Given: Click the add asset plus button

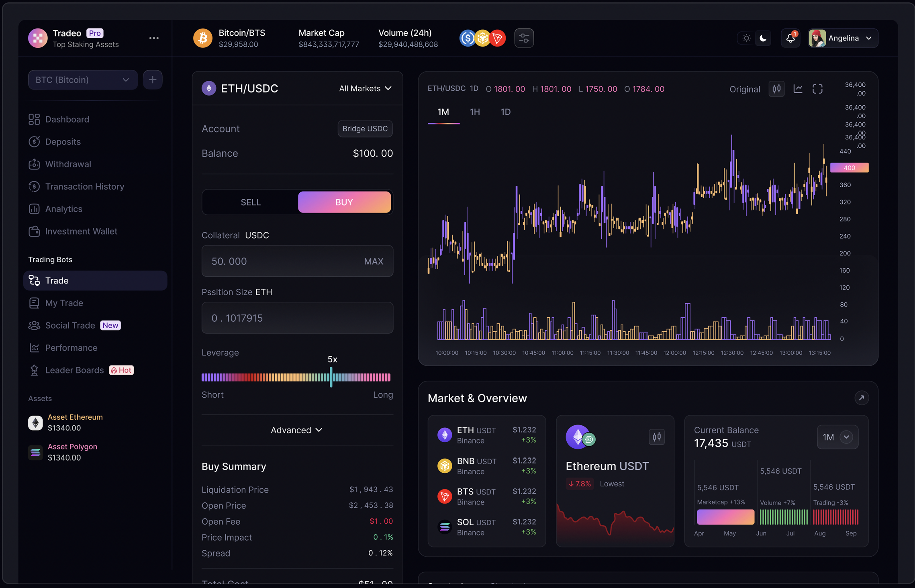Looking at the screenshot, I should point(153,80).
